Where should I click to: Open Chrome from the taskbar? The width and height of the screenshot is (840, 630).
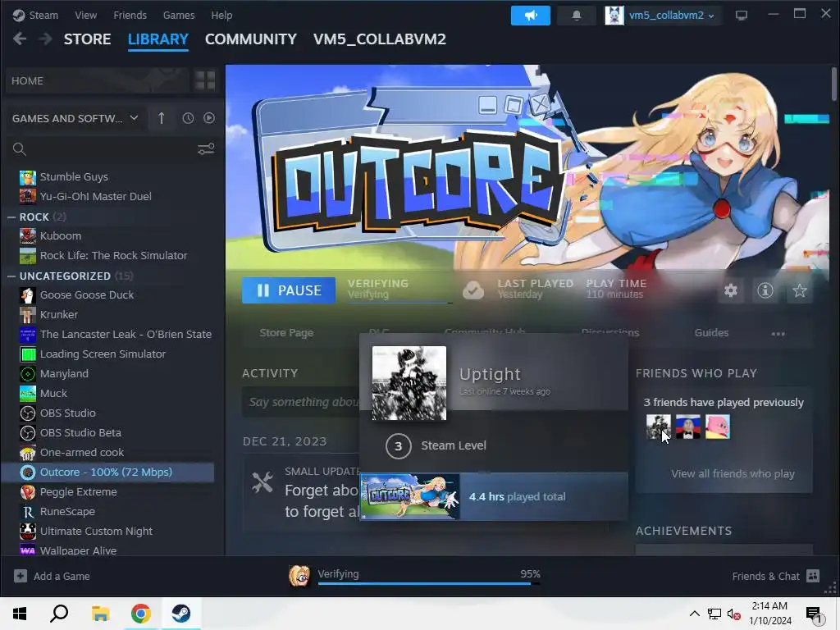[141, 614]
